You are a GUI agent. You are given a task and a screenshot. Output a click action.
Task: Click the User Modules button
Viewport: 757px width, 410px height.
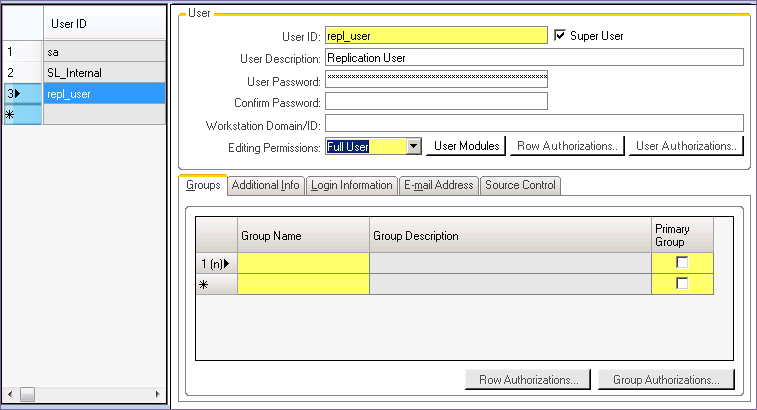point(466,146)
